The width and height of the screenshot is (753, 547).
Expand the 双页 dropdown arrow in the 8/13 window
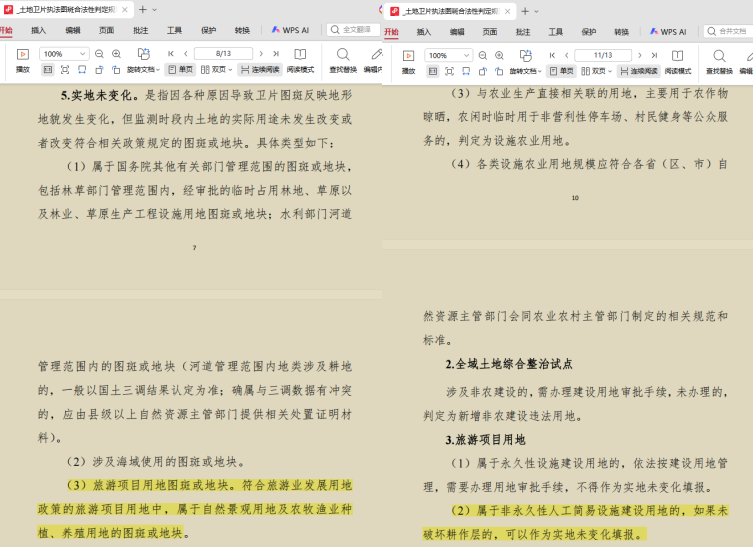pos(230,70)
